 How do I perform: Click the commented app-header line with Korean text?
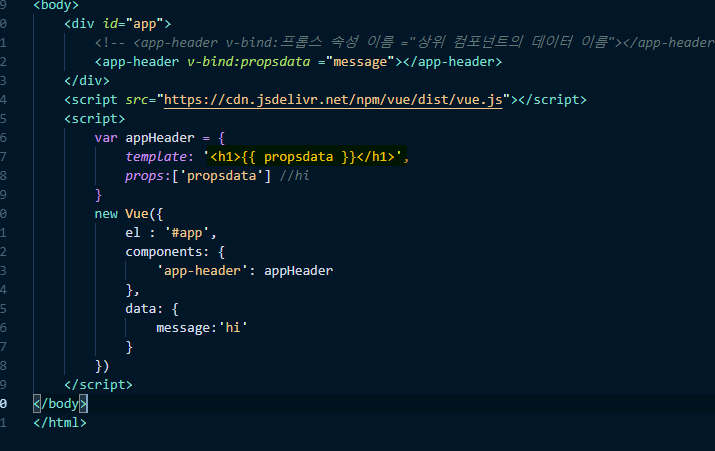click(x=404, y=42)
